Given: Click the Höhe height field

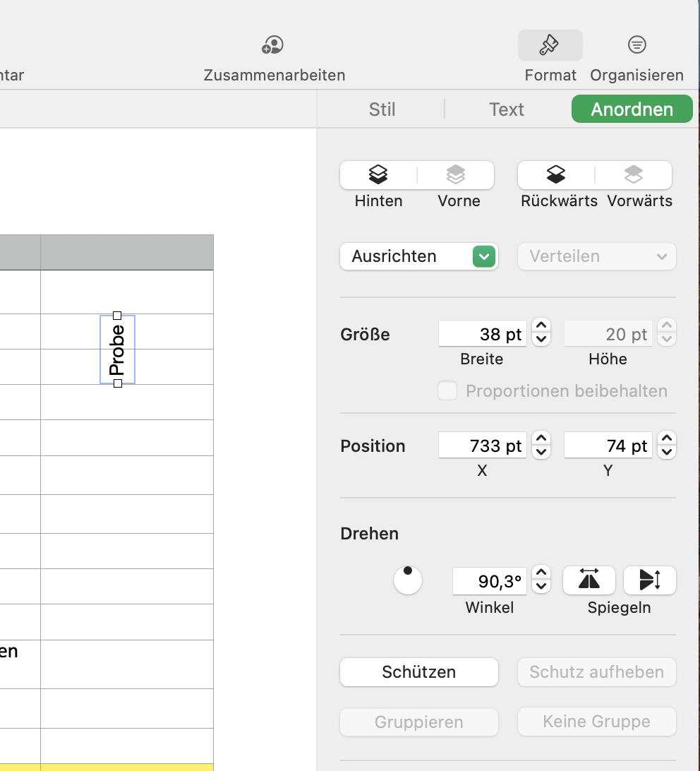Looking at the screenshot, I should tap(608, 334).
